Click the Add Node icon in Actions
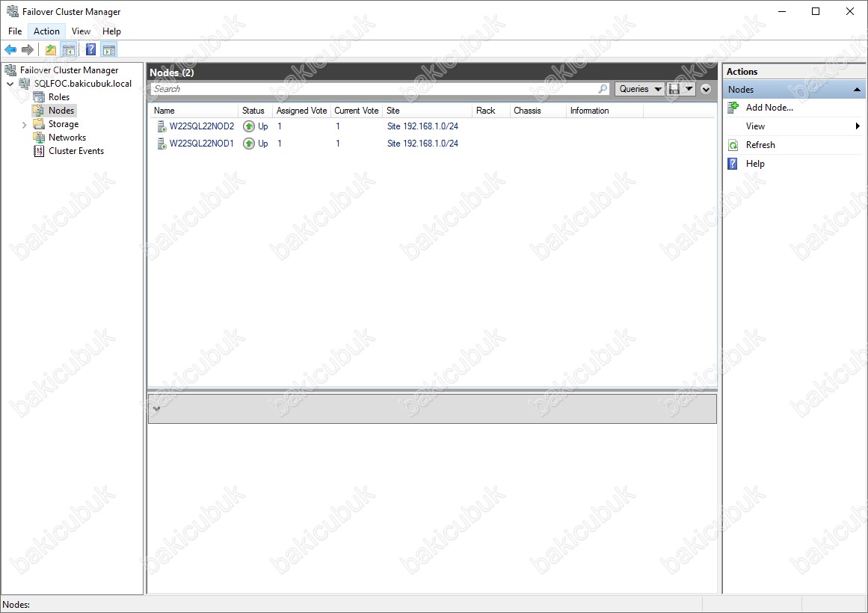This screenshot has height=613, width=868. 733,108
